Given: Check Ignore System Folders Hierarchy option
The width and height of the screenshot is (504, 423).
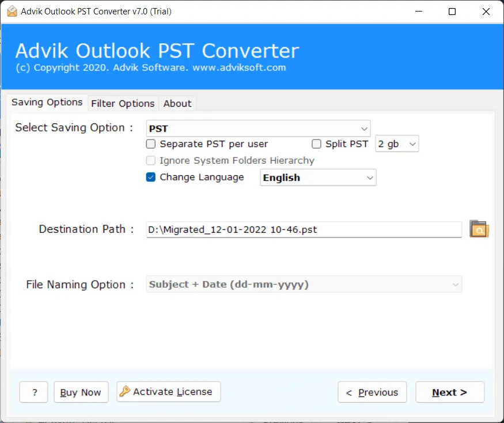Looking at the screenshot, I should tap(151, 160).
